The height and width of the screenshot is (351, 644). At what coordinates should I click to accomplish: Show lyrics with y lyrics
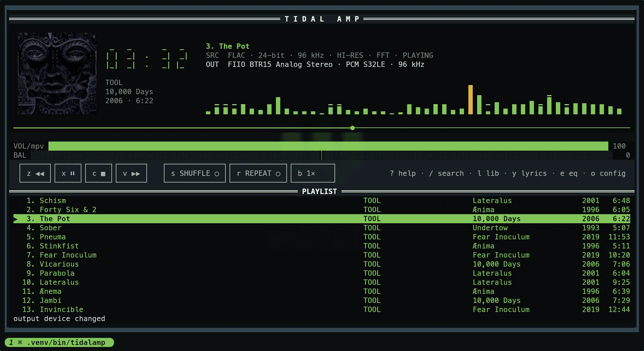click(x=530, y=173)
